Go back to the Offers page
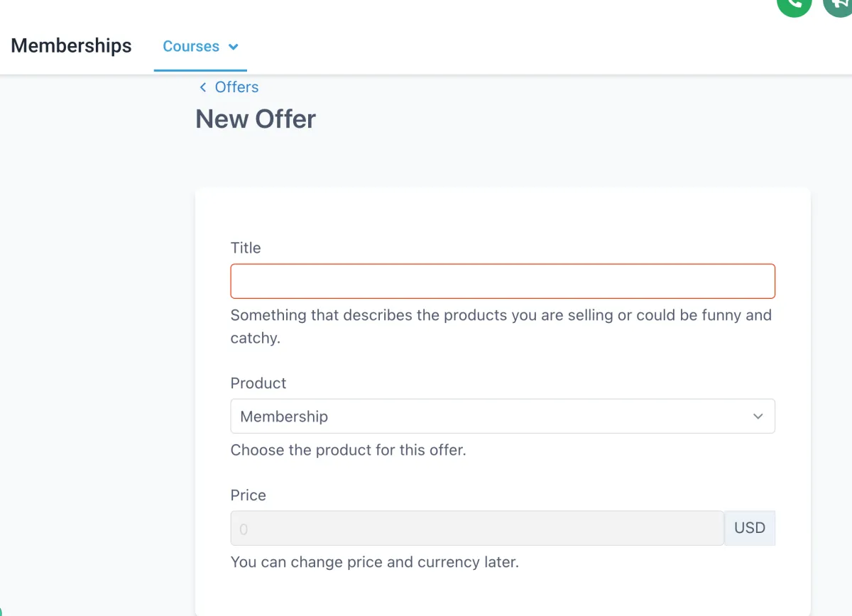 [x=236, y=87]
